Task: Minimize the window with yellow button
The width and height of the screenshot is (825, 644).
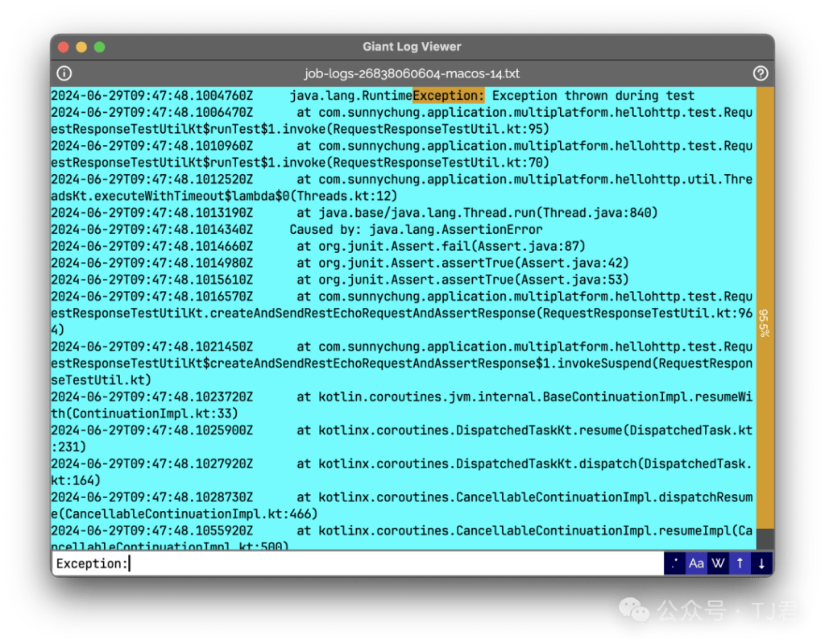Action: pyautogui.click(x=81, y=47)
